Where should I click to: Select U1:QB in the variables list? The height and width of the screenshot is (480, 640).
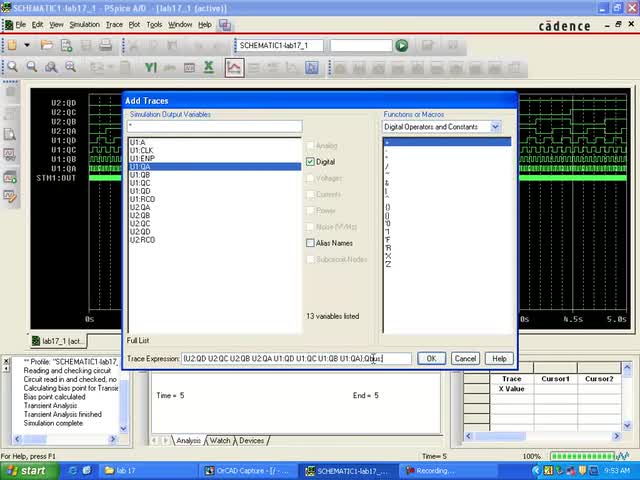click(140, 175)
